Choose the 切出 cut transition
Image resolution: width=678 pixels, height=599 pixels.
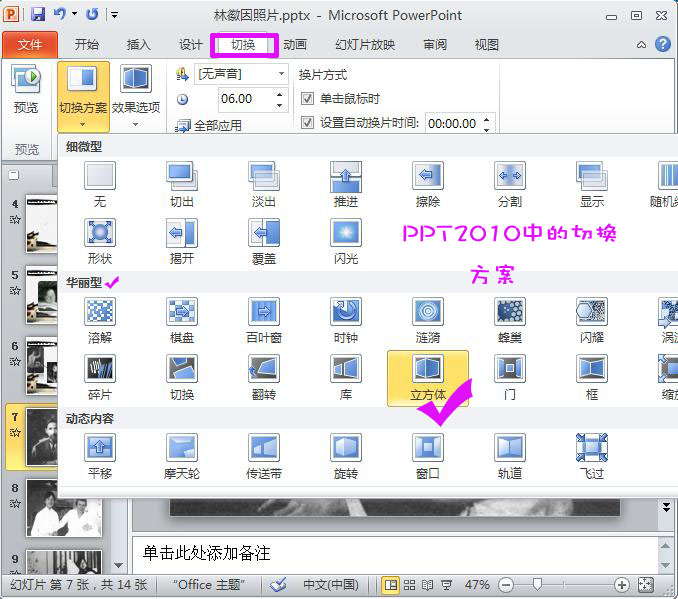pos(182,185)
